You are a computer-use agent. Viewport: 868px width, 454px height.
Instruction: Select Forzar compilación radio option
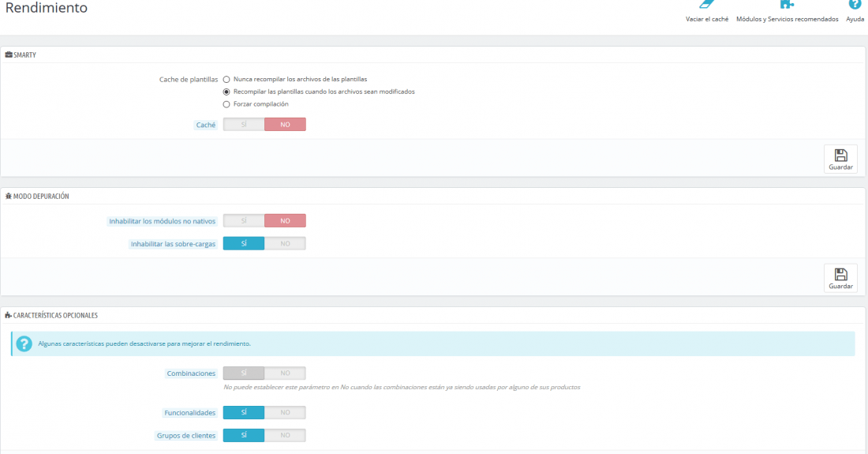coord(226,104)
